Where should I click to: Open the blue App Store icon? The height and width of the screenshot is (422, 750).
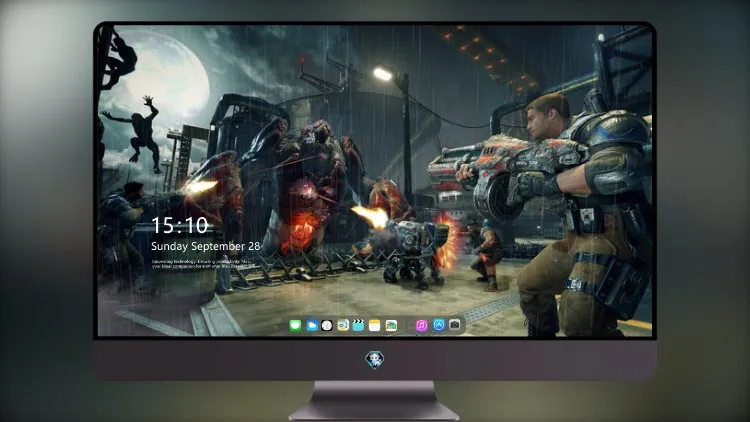click(x=438, y=325)
